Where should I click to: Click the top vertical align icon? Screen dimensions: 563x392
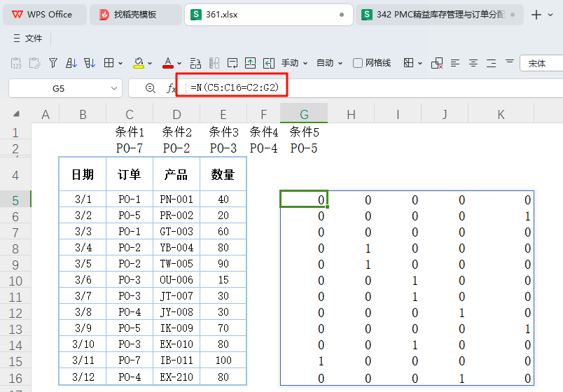pyautogui.click(x=510, y=62)
